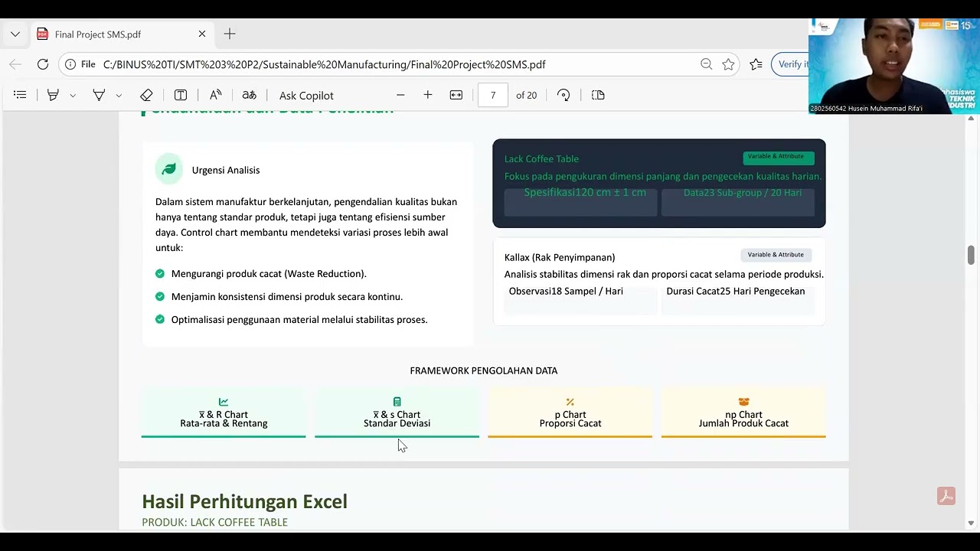Expand the Highlight tool options

[73, 95]
